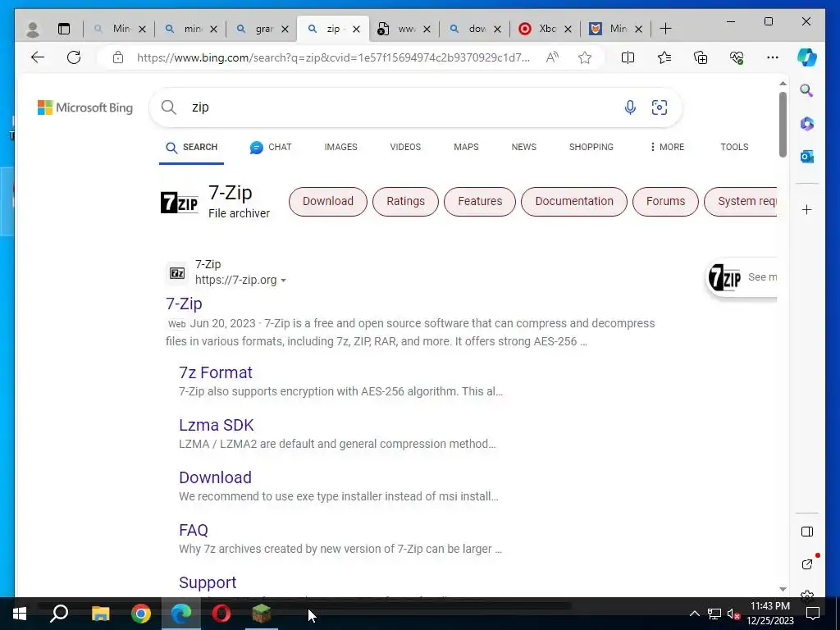Open split screen view

pyautogui.click(x=628, y=57)
